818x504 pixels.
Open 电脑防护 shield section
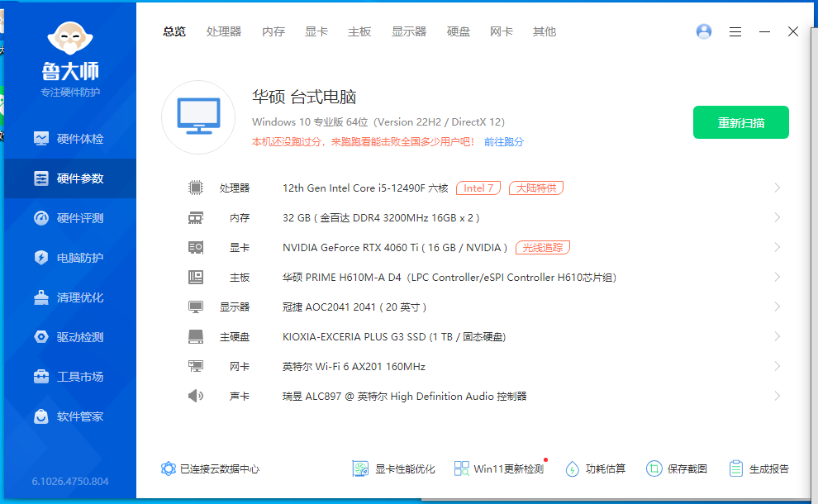click(x=69, y=258)
